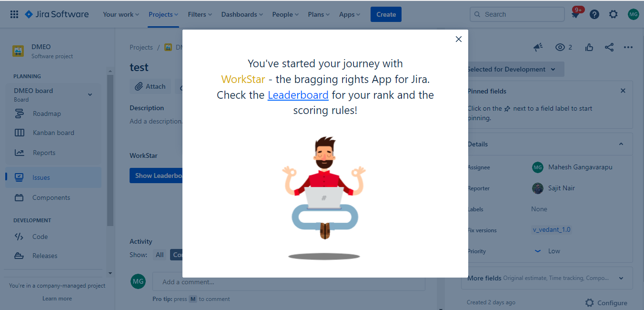Click the Add a description placeholder
Screen dimensions: 644x310
[x=156, y=121]
